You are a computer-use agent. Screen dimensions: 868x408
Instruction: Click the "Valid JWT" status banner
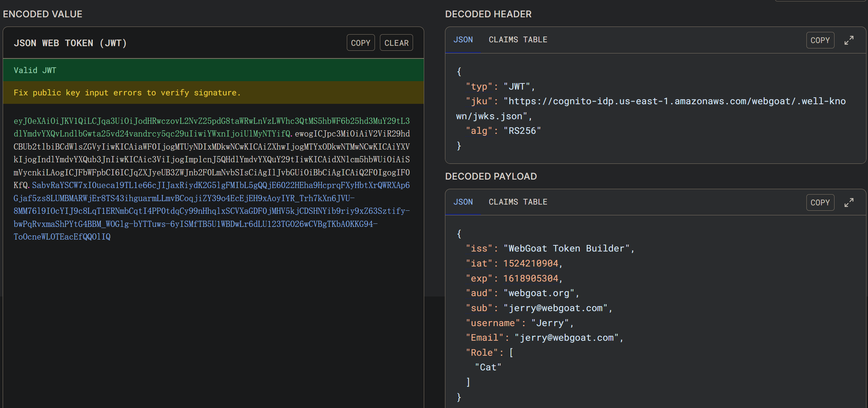(213, 70)
